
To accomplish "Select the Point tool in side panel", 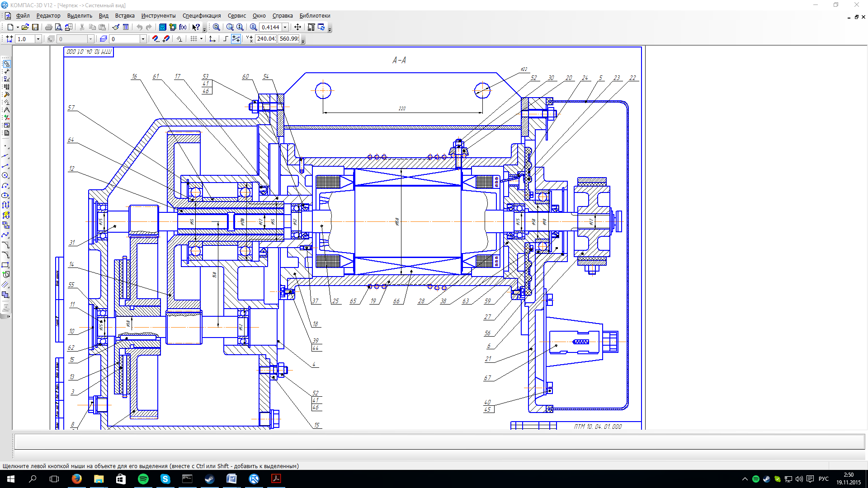I will (6, 146).
